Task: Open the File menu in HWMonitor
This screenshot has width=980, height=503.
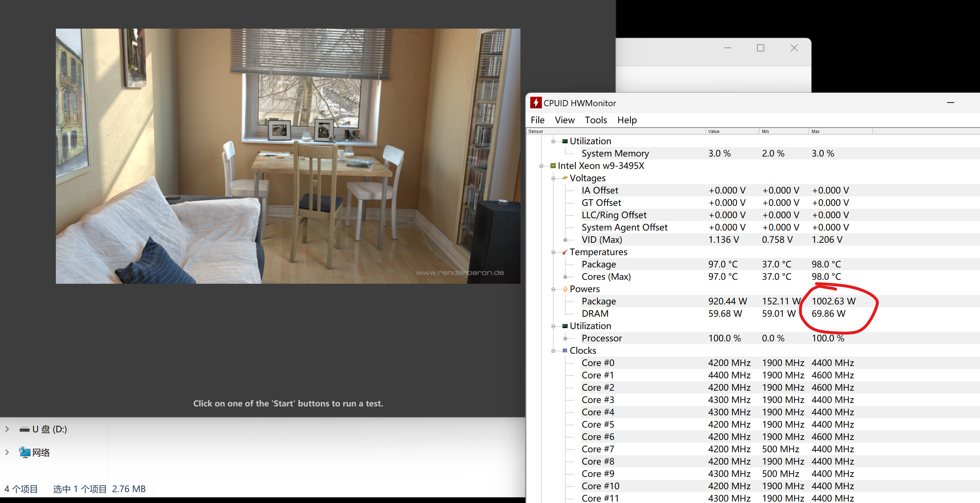Action: pos(537,120)
